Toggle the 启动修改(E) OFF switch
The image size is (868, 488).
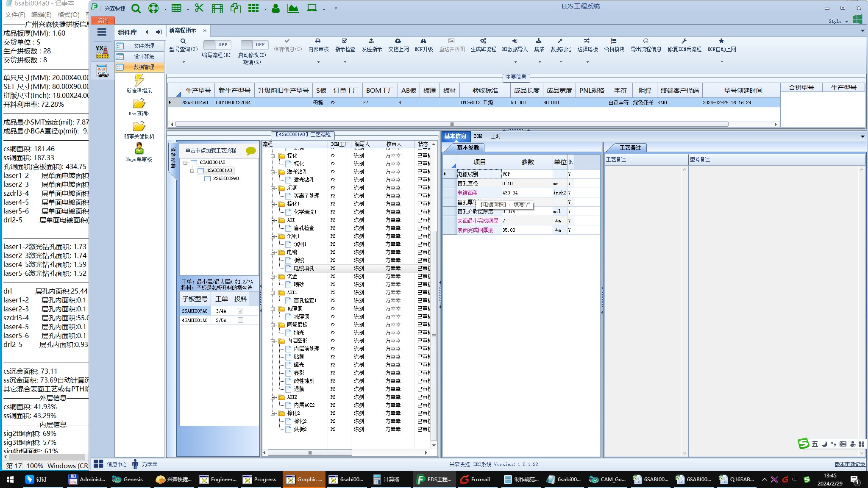[253, 44]
